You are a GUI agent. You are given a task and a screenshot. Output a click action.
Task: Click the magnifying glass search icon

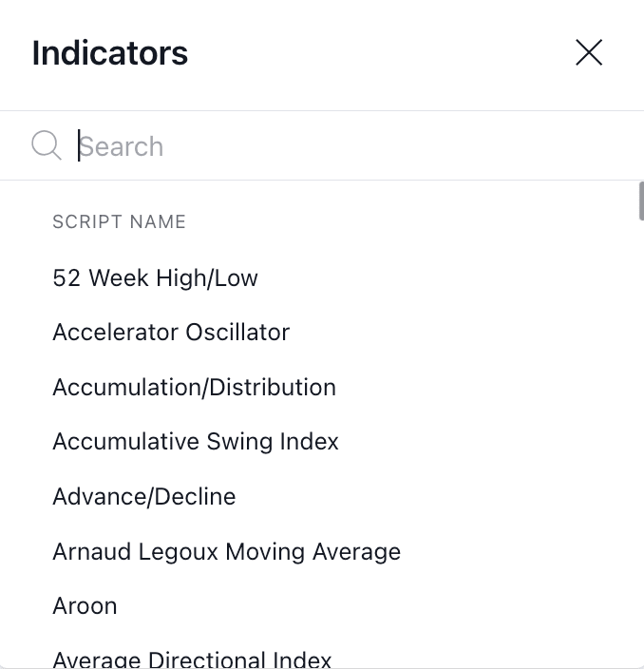click(46, 145)
